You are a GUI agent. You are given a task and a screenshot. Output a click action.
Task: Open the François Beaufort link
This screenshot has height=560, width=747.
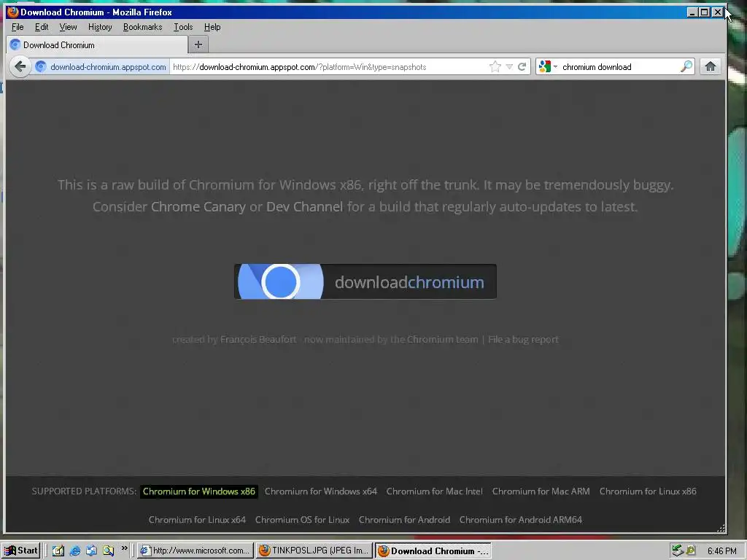(258, 339)
